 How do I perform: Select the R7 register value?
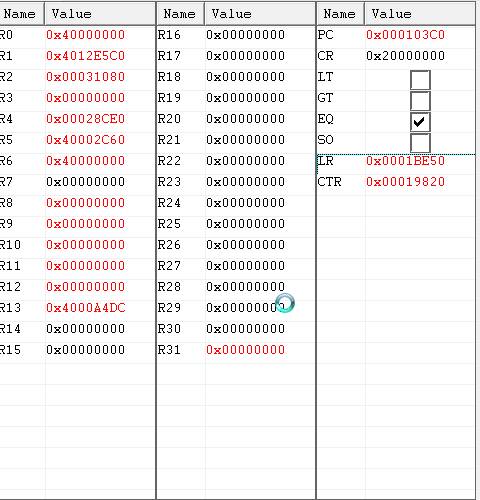(x=86, y=182)
